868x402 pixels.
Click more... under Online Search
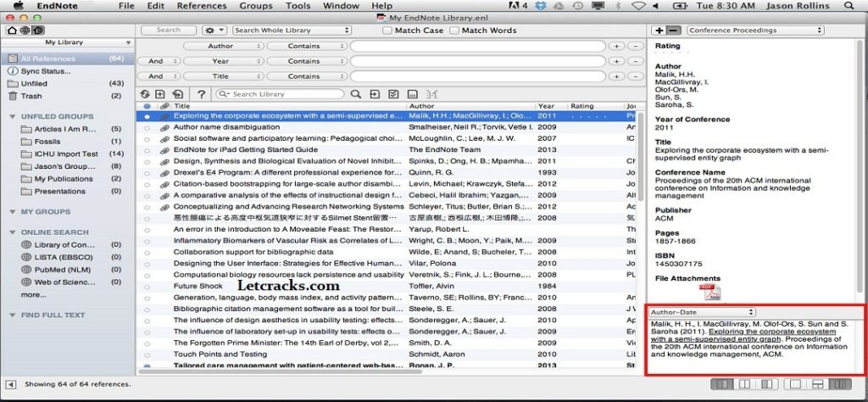(33, 295)
